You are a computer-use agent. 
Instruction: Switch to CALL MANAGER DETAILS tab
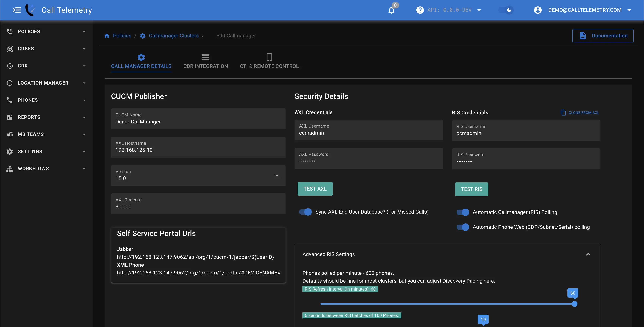click(141, 62)
